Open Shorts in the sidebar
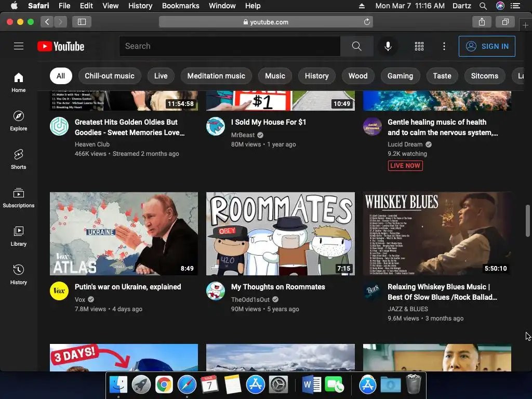This screenshot has height=399, width=532. tap(19, 159)
